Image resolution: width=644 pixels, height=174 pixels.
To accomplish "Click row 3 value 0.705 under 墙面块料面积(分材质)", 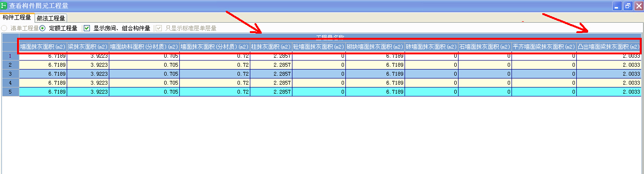I will tap(144, 74).
